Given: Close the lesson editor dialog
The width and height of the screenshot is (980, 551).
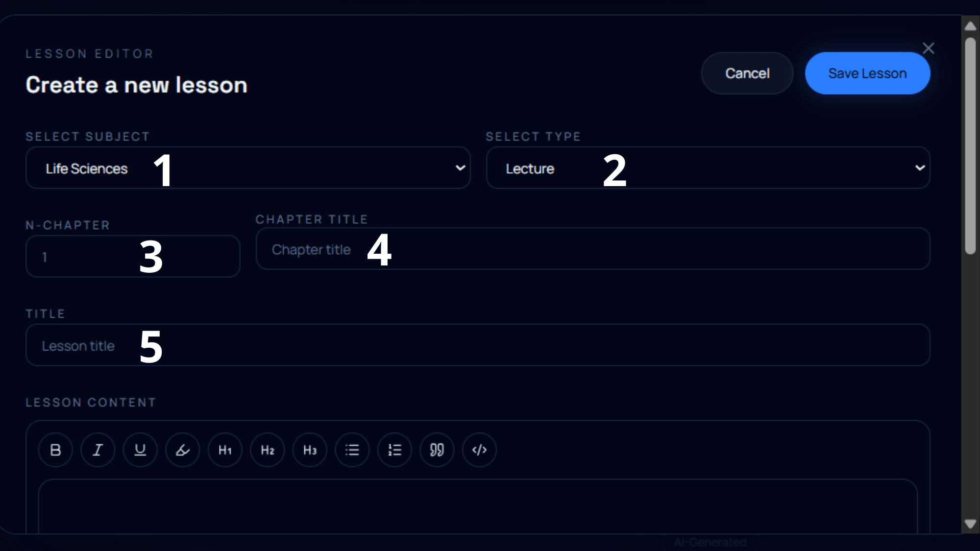Looking at the screenshot, I should click(928, 48).
